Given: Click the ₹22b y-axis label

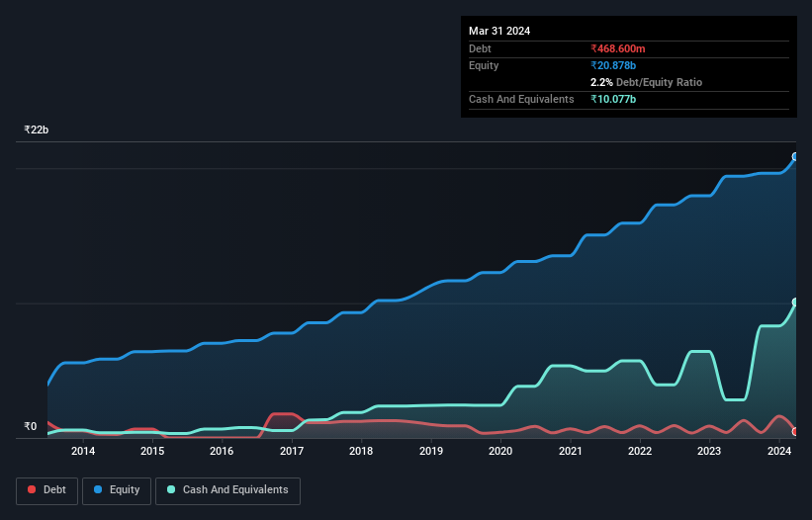Looking at the screenshot, I should point(37,130).
